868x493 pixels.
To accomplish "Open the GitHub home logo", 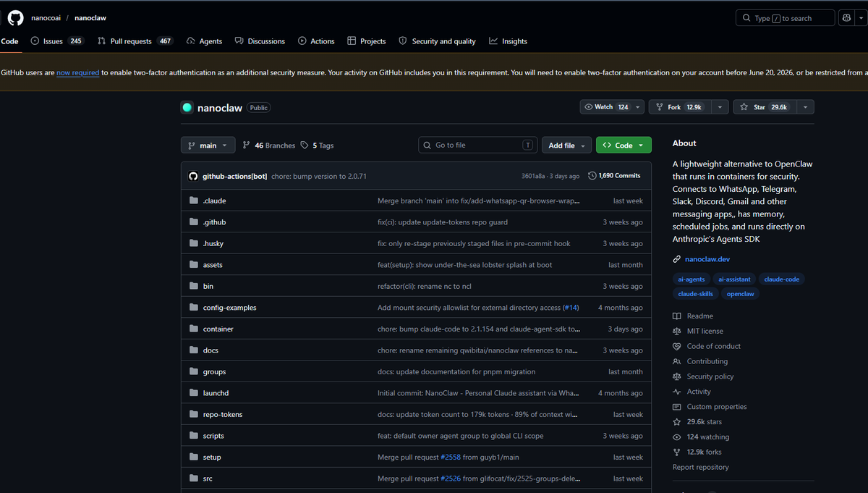I will tap(15, 17).
